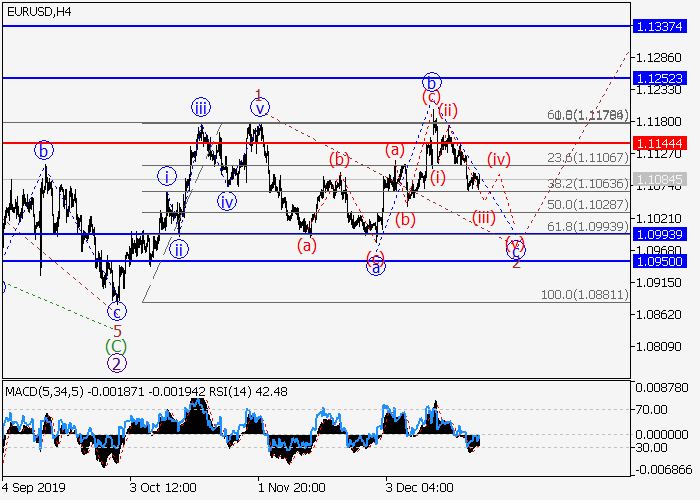The image size is (700, 500).
Task: Click the red (ii) wave label
Action: pyautogui.click(x=447, y=110)
